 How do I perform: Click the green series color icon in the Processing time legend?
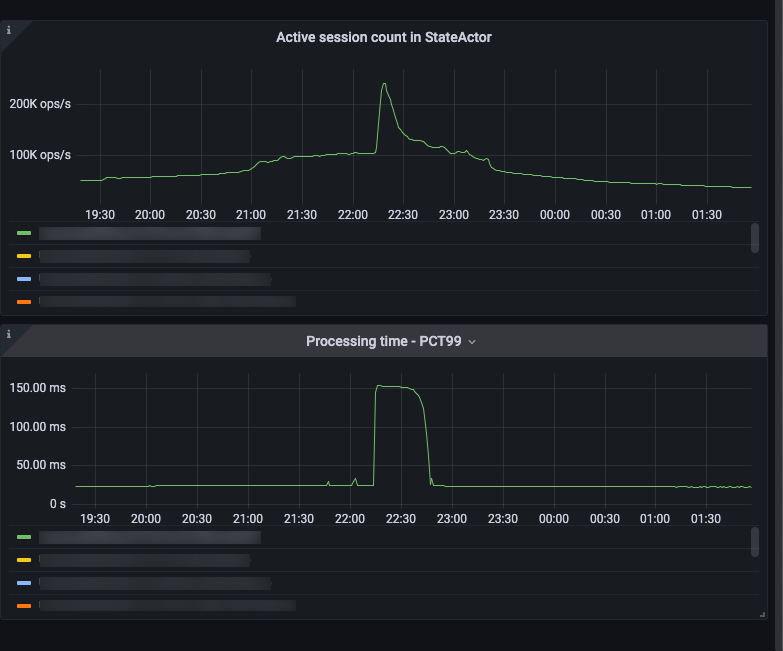[x=24, y=537]
